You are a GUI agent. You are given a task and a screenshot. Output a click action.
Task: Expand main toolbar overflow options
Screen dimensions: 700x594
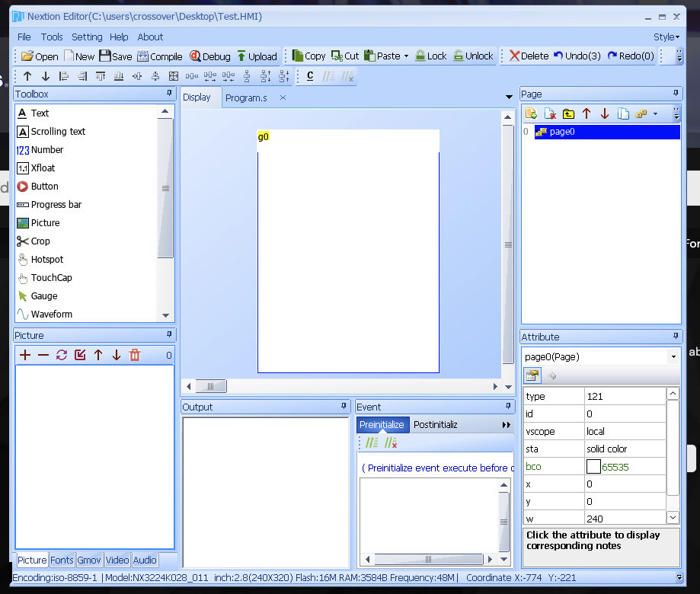(x=679, y=56)
